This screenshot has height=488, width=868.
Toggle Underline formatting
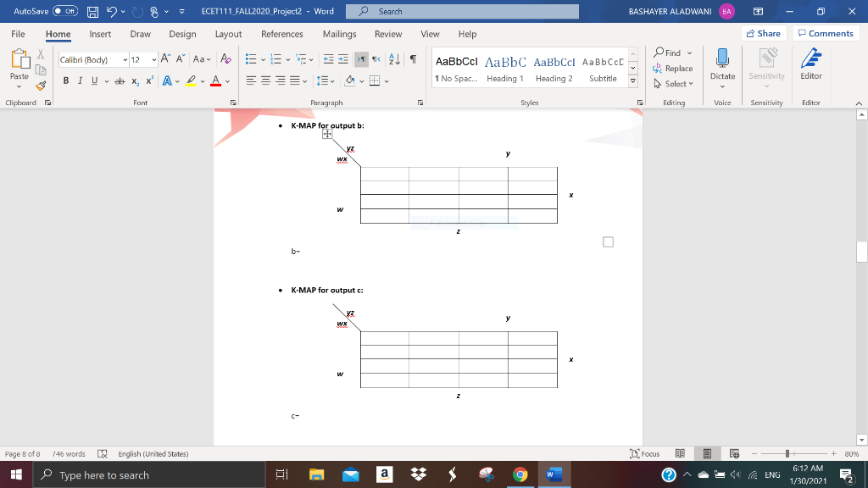tap(95, 81)
